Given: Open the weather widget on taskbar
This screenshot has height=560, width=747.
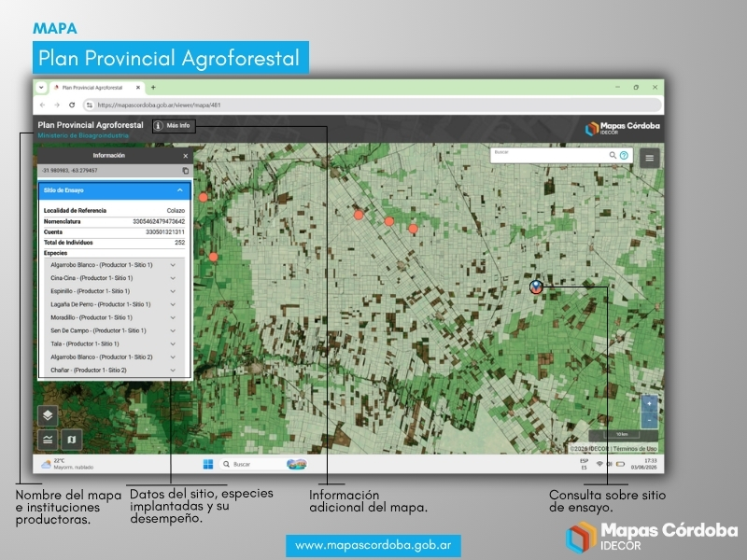Looking at the screenshot, I should pyautogui.click(x=67, y=464).
